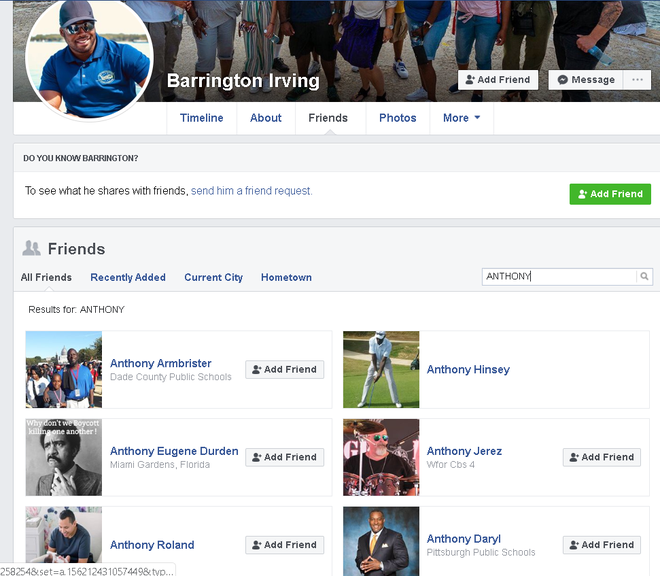Switch to the Timeline tab
Image resolution: width=660 pixels, height=576 pixels.
pyautogui.click(x=202, y=118)
